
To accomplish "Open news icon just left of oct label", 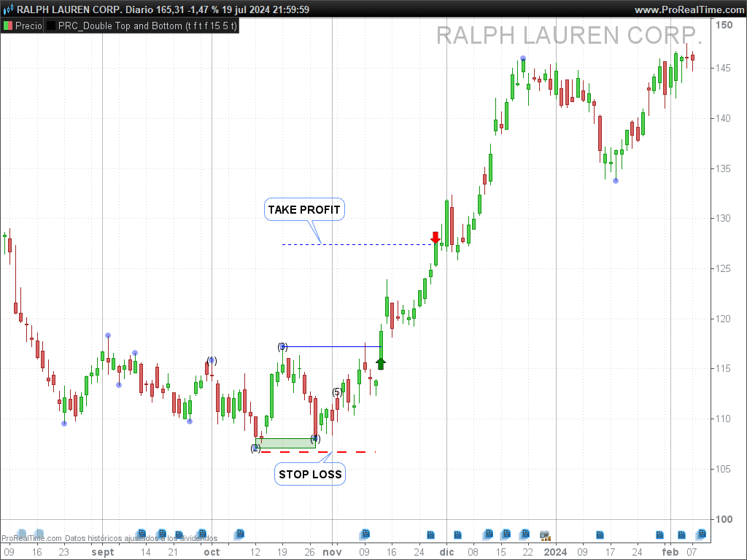I will (x=202, y=533).
